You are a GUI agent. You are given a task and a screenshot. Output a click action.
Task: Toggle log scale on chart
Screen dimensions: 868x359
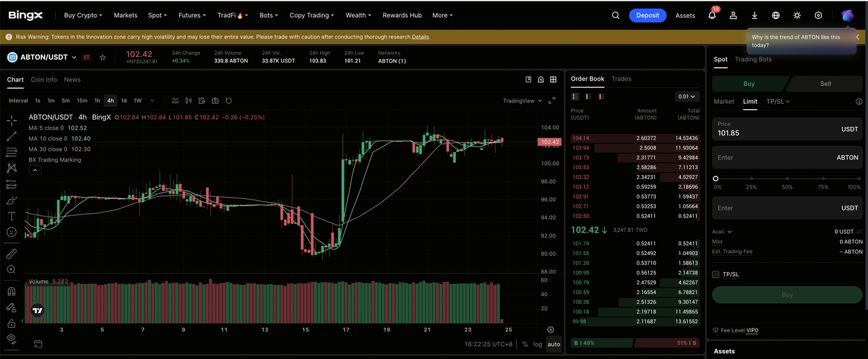(538, 344)
